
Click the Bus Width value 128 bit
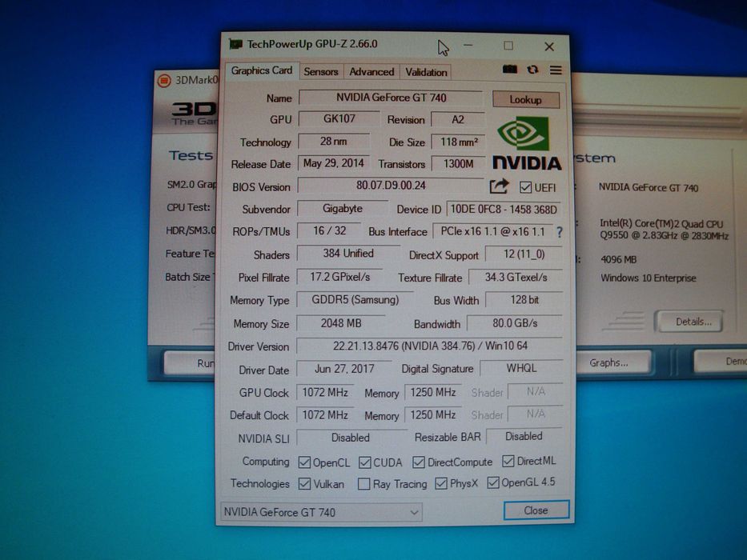pyautogui.click(x=524, y=299)
